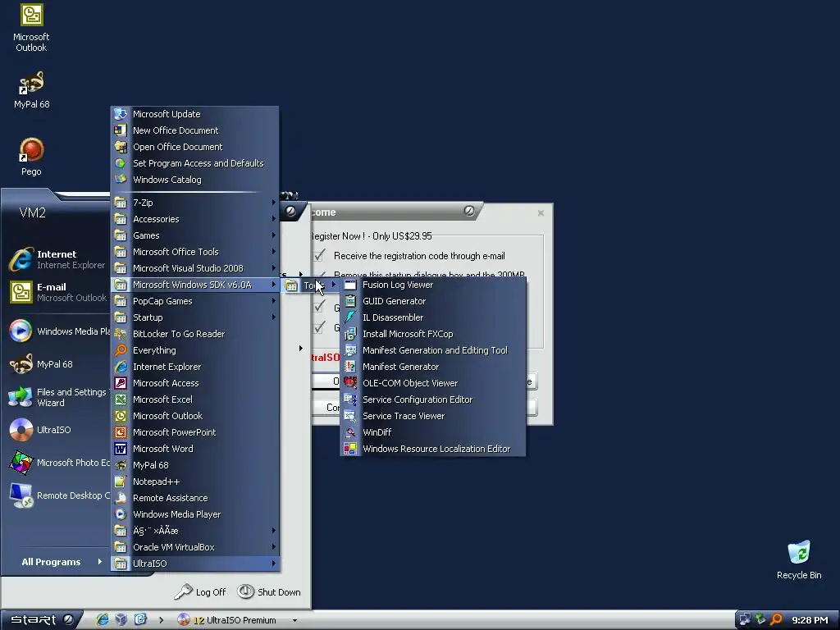Image resolution: width=840 pixels, height=630 pixels.
Task: Launch Notepad++ from programs list
Action: [x=195, y=482]
